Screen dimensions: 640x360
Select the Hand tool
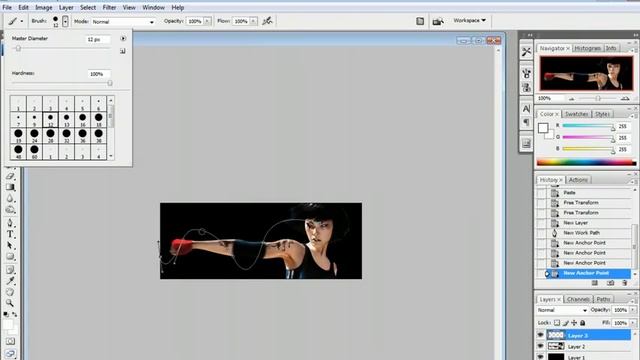coord(10,292)
